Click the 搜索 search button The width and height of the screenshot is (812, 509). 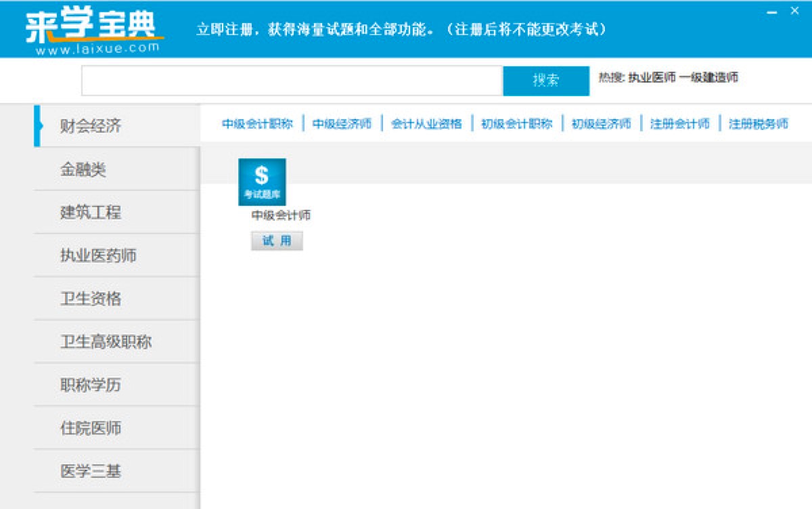pos(545,81)
